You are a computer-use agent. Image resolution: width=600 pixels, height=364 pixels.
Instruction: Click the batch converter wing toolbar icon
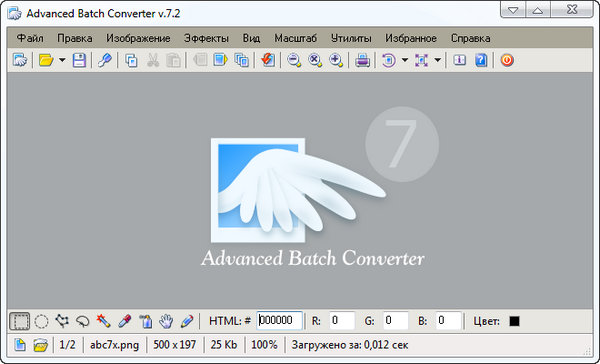(20, 60)
